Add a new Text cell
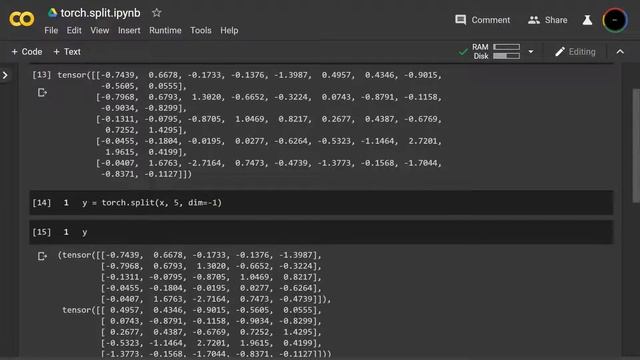The height and width of the screenshot is (360, 640). tap(67, 52)
